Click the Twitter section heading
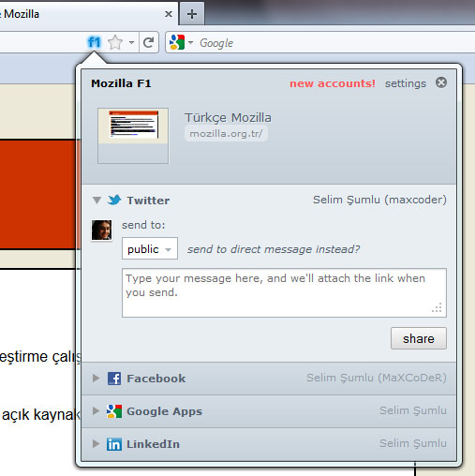 (148, 201)
